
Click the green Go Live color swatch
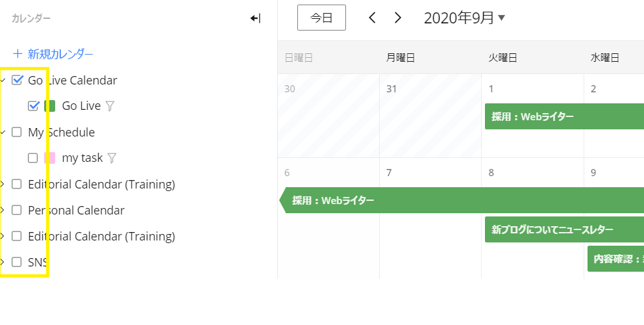pyautogui.click(x=50, y=106)
